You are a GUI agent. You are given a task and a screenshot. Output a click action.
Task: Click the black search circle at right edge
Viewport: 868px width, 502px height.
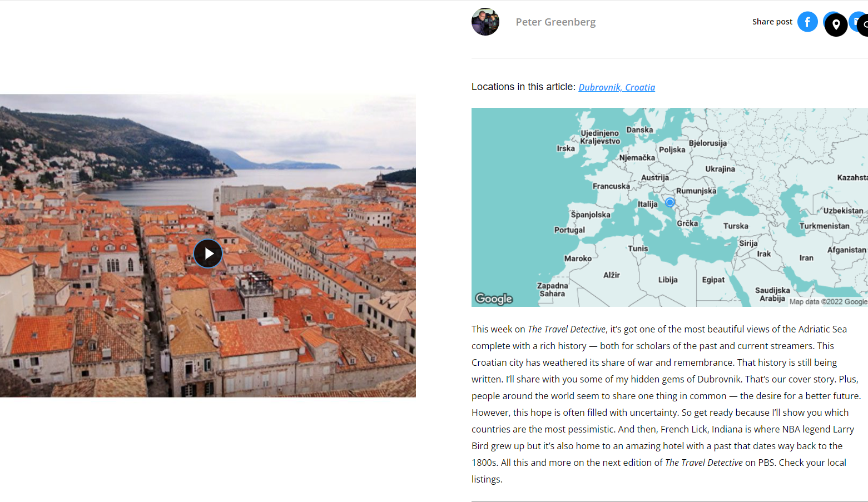pos(864,25)
